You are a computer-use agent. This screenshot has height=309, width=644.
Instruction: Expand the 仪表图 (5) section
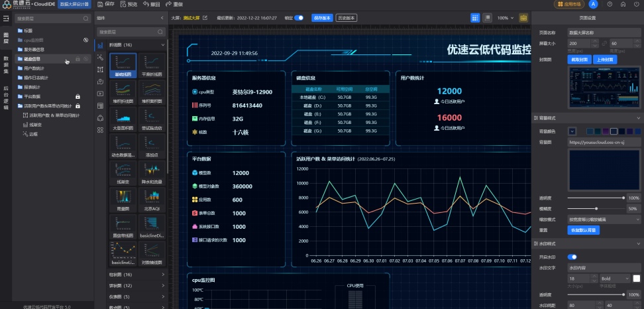[162, 296]
